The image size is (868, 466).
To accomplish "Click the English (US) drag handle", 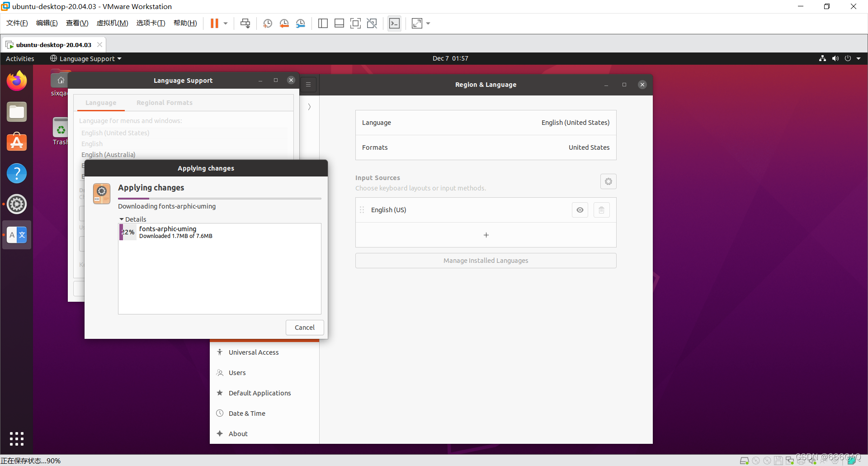I will 362,210.
